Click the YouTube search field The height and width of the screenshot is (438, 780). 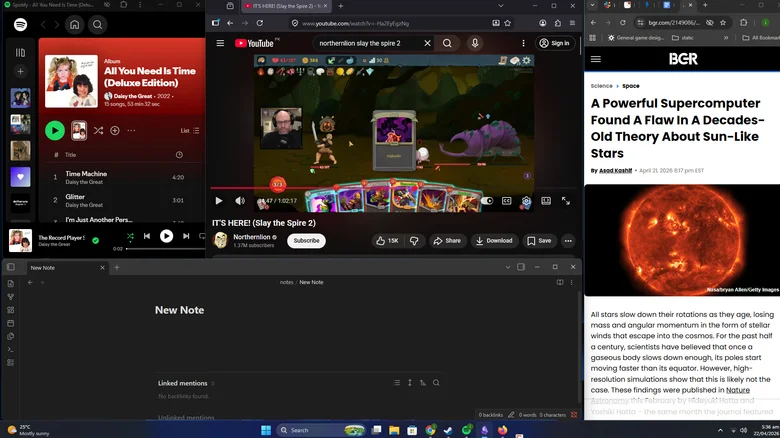point(366,43)
